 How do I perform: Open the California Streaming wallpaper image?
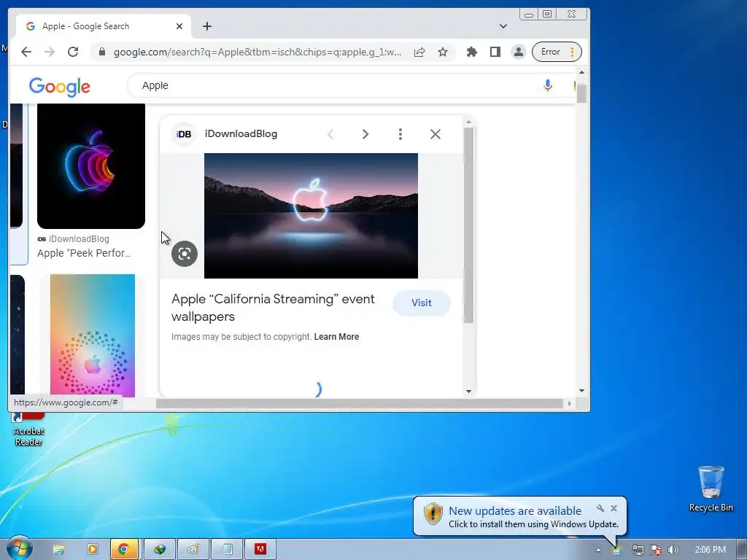[x=311, y=216]
